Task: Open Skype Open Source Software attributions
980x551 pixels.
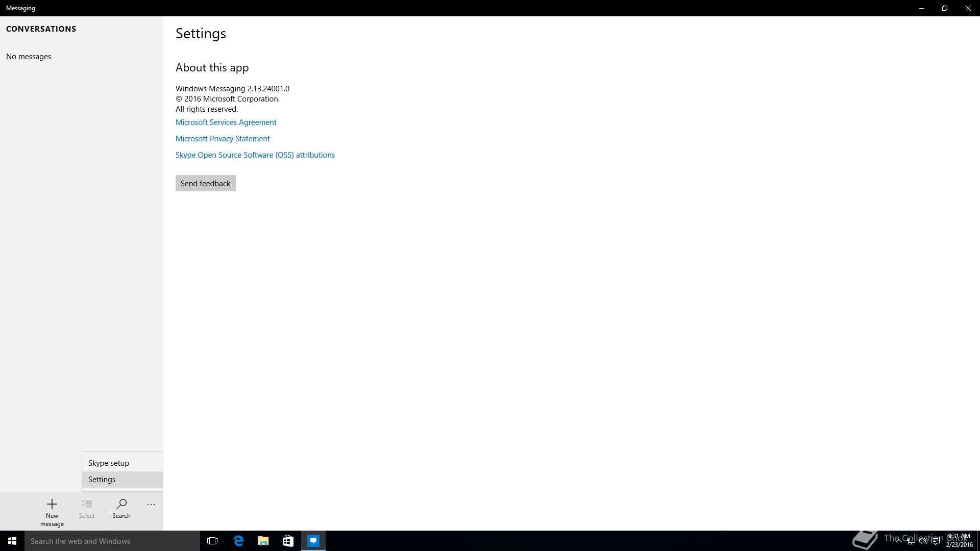Action: tap(255, 155)
